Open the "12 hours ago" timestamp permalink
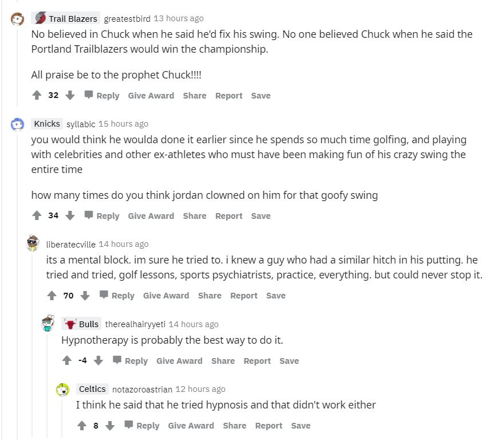 click(200, 389)
